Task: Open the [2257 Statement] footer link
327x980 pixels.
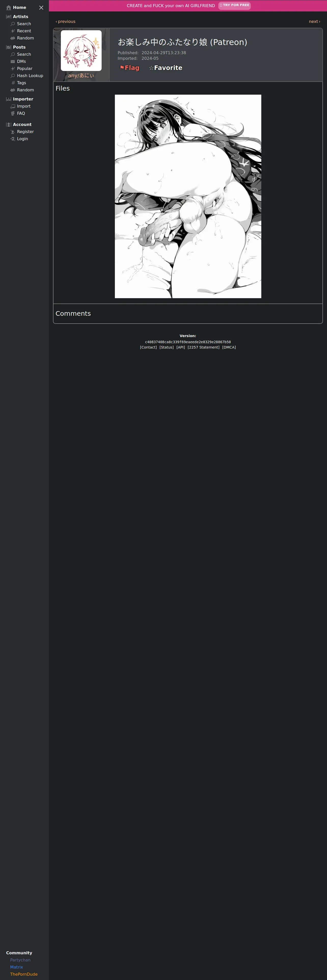Action: [x=204, y=347]
